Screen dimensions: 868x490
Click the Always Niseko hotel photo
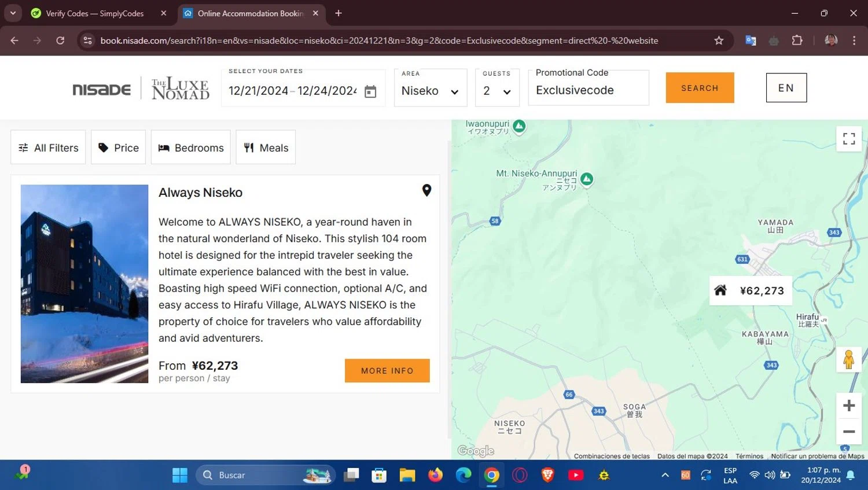tap(84, 284)
